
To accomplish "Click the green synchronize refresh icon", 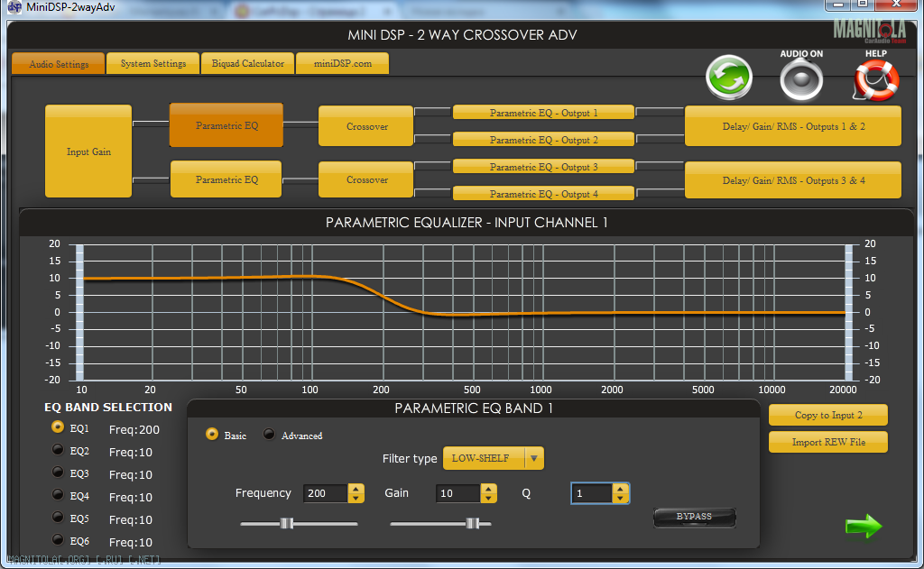I will pyautogui.click(x=729, y=78).
